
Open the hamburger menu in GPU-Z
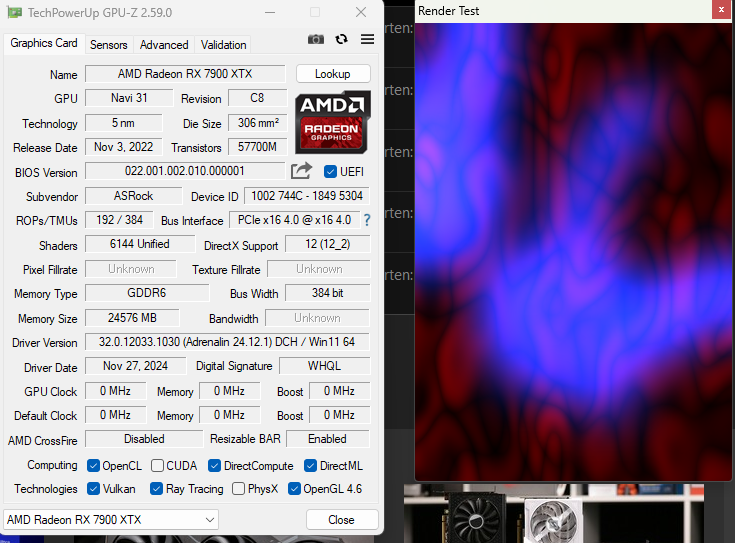[x=368, y=39]
